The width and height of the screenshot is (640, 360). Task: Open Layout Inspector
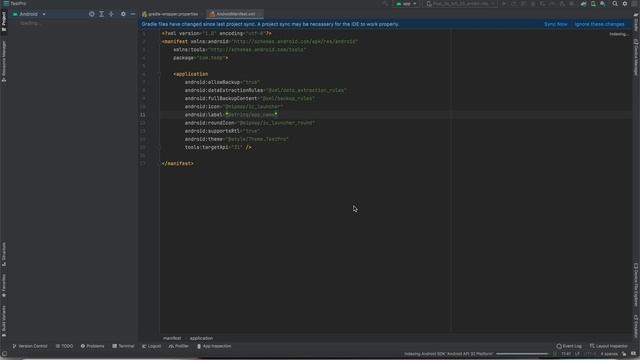609,346
